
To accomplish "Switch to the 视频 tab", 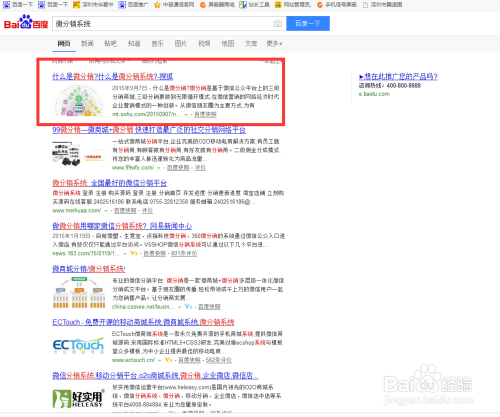I will (204, 44).
